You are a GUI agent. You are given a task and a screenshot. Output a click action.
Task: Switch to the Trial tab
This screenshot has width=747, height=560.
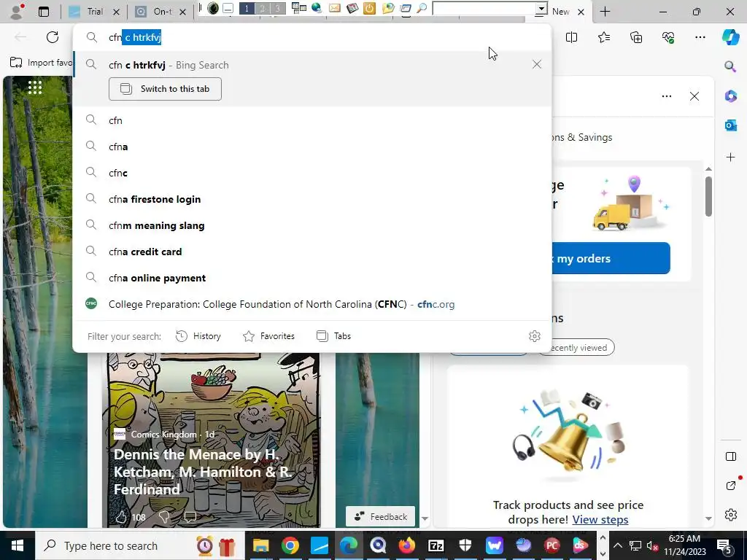(x=95, y=12)
